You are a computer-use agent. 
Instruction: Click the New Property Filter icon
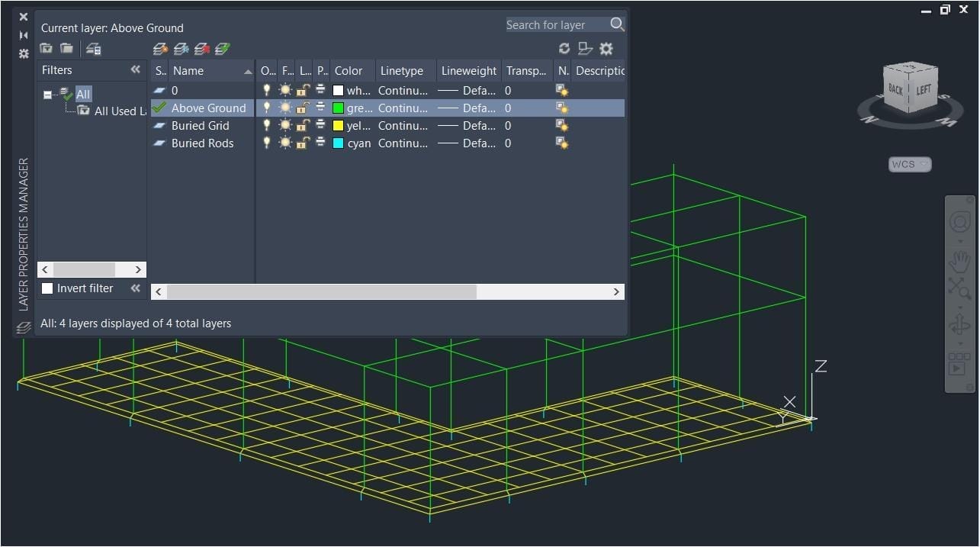(x=45, y=48)
